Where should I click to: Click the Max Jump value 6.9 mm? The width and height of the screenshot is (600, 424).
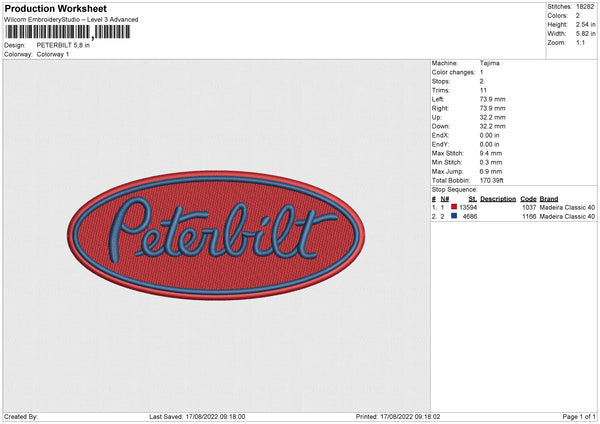click(491, 171)
